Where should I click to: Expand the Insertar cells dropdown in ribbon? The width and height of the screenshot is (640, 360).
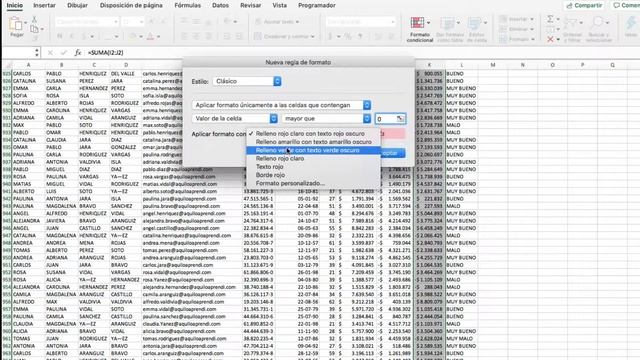pyautogui.click(x=532, y=19)
